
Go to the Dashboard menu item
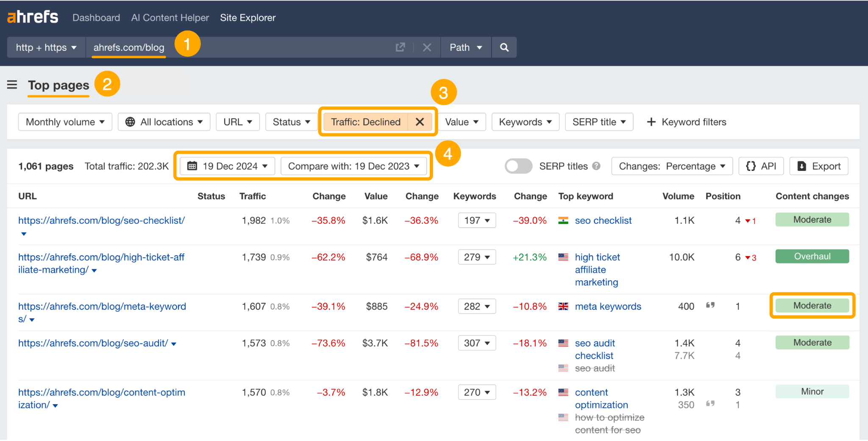click(x=96, y=17)
